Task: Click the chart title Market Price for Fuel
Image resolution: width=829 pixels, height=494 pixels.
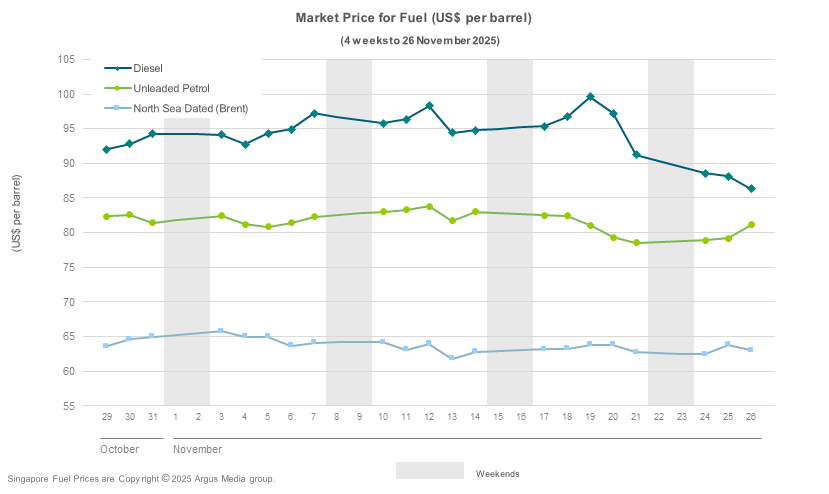Action: (x=414, y=18)
